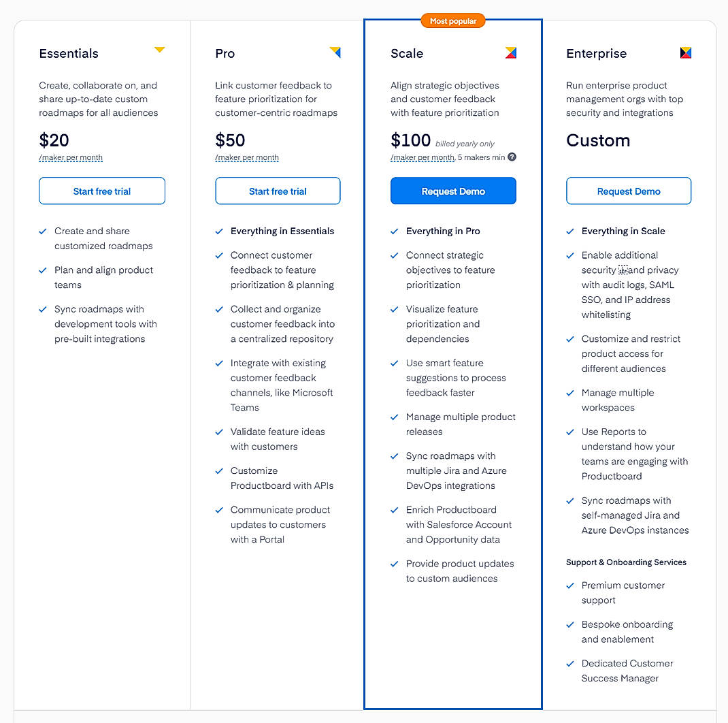Select the Everything in Pro feature text
Screen dimensions: 728x723
(x=443, y=231)
